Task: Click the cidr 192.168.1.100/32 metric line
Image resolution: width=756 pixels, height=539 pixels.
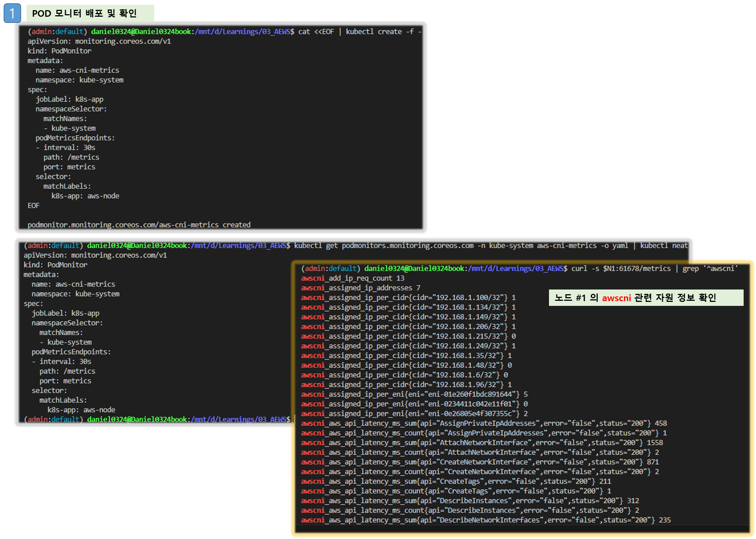Action: [408, 298]
